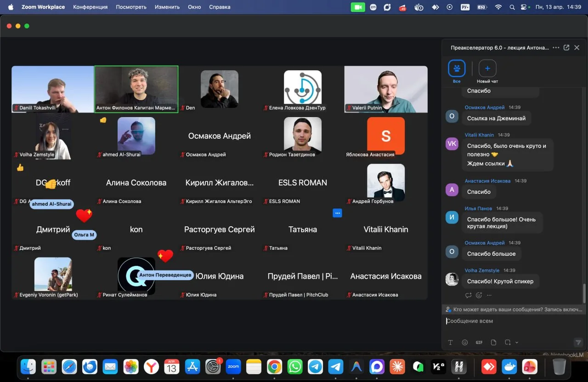Click 'Спасибо! Крутой спикер' chat message

pyautogui.click(x=500, y=281)
